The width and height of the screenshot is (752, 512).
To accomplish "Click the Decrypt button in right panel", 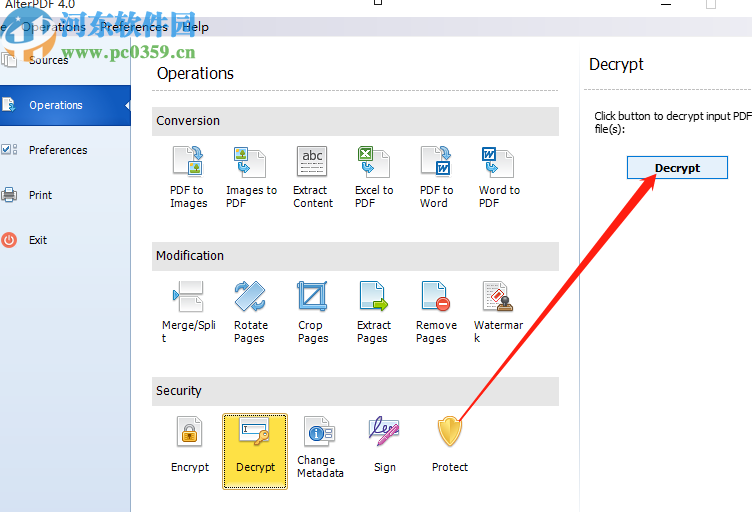I will tap(677, 168).
